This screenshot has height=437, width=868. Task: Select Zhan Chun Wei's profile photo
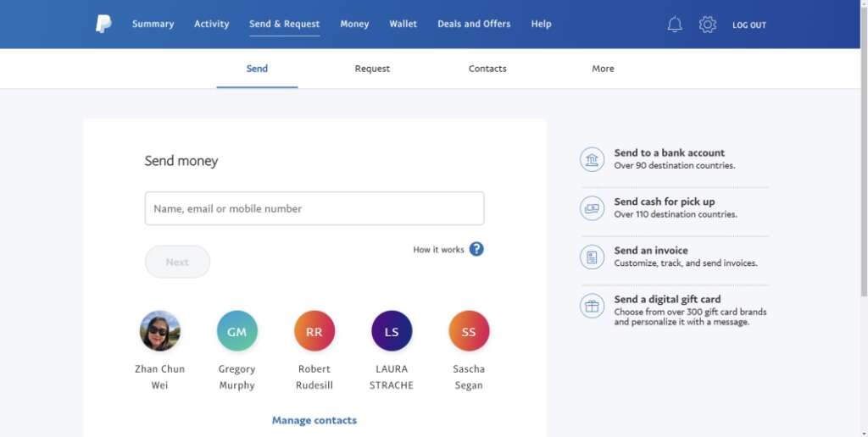coord(160,331)
